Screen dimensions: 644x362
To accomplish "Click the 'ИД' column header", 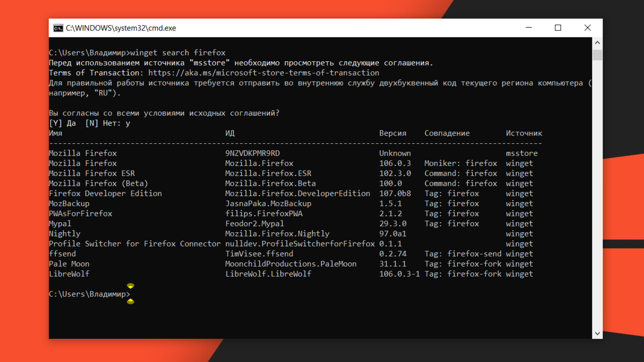I will [x=230, y=133].
